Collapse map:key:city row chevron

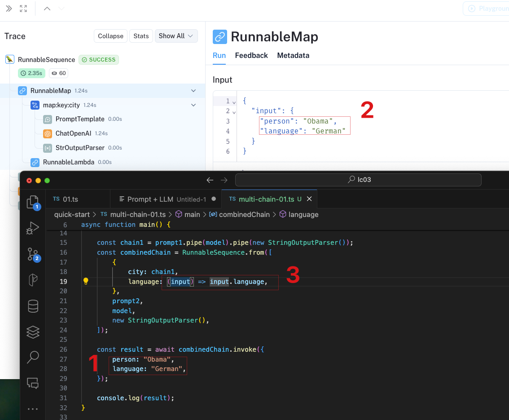[193, 105]
